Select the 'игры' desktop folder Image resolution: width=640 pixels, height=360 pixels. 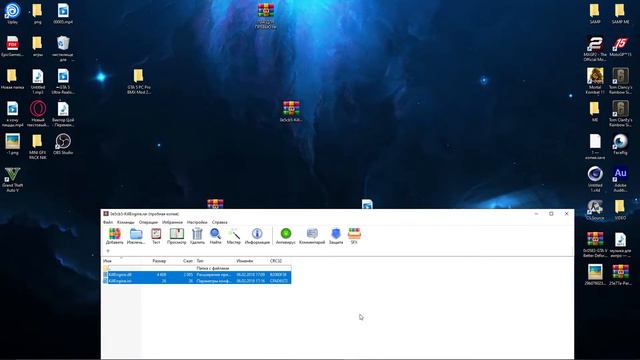(38, 46)
